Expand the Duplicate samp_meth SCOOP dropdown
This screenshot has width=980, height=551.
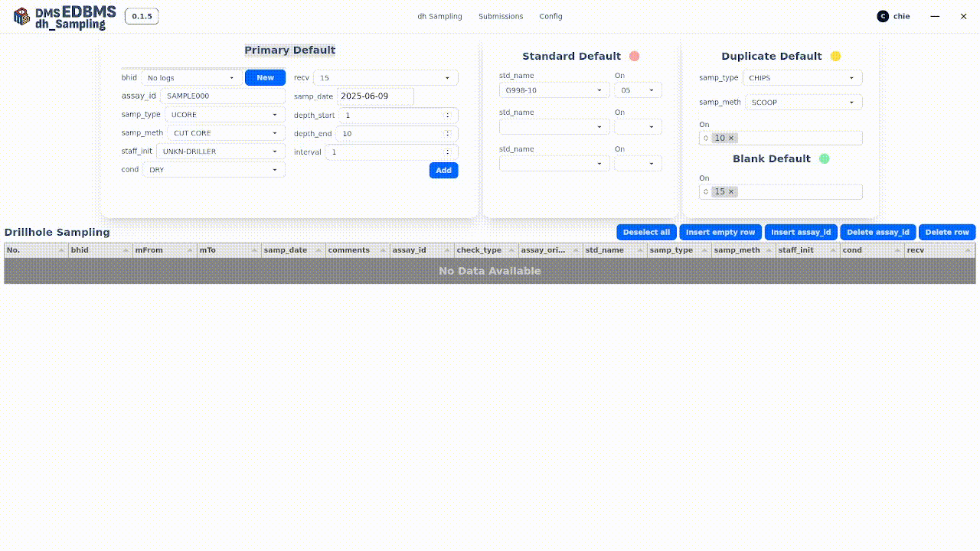(803, 103)
